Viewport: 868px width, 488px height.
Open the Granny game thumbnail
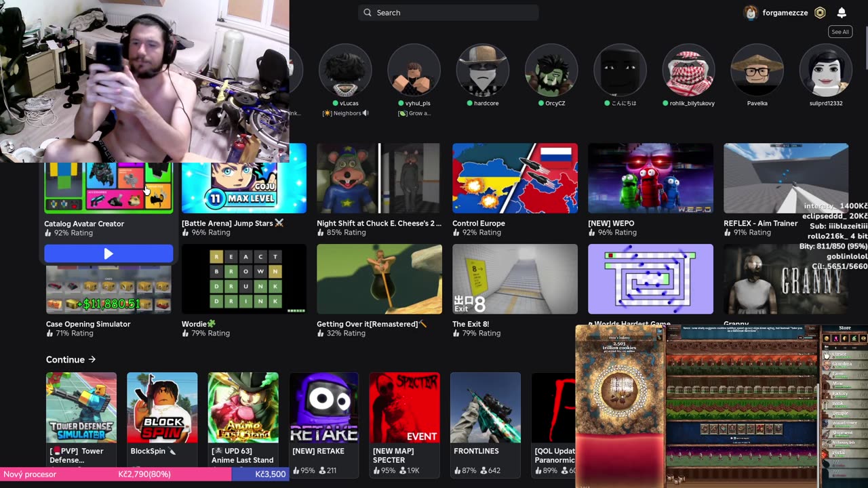(x=786, y=279)
